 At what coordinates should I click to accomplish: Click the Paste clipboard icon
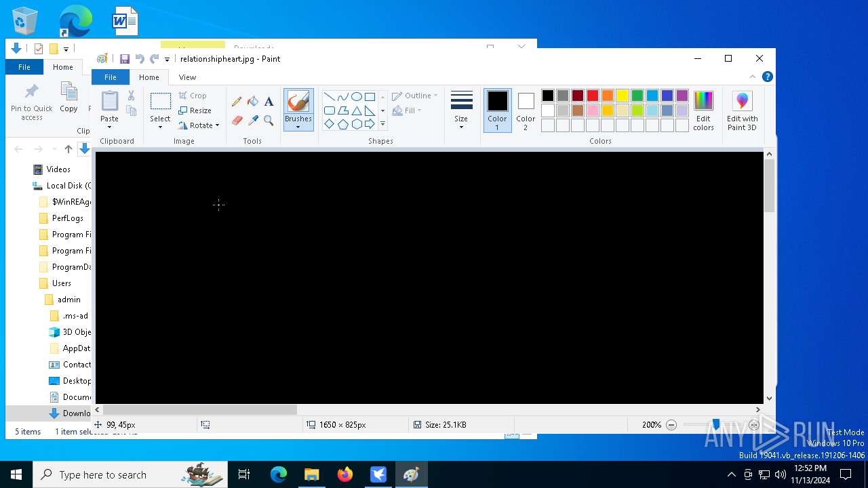pyautogui.click(x=109, y=101)
